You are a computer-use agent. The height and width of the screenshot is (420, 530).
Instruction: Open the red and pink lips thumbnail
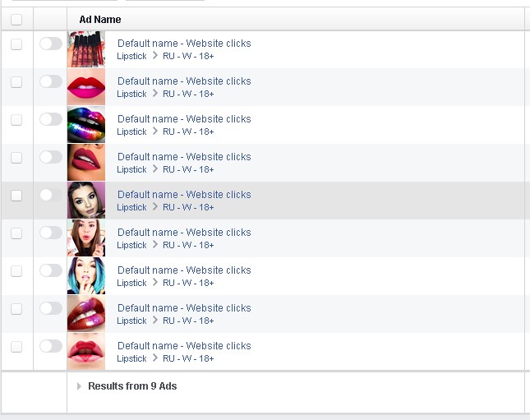(86, 87)
